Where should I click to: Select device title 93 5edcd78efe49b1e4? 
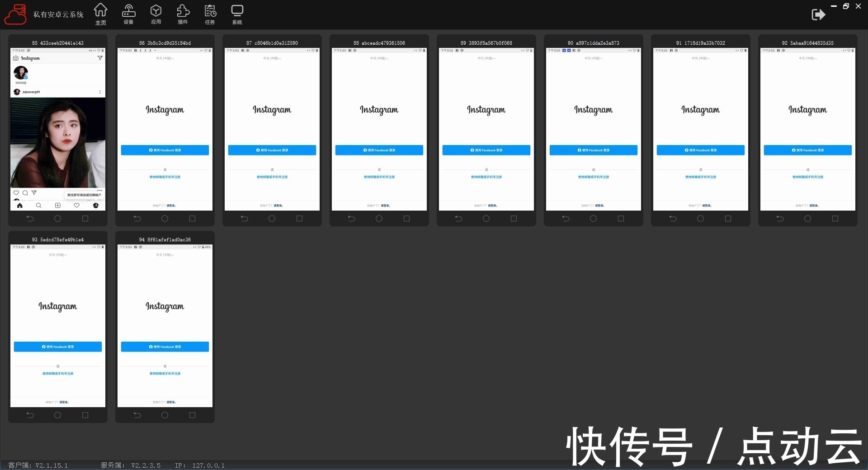point(58,240)
